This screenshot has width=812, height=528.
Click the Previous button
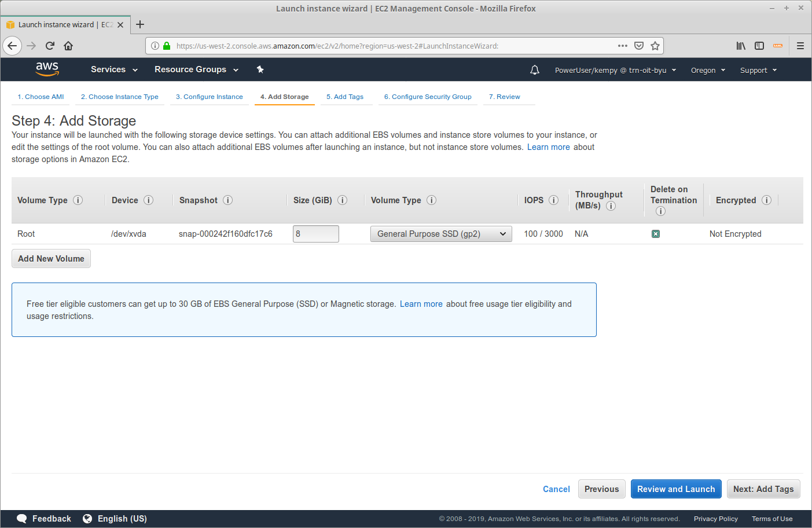coord(601,489)
